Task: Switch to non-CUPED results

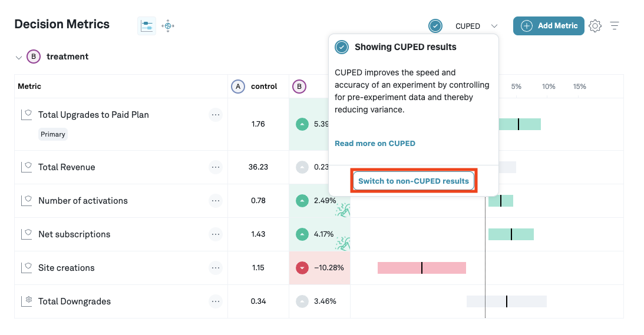Action: [x=414, y=181]
